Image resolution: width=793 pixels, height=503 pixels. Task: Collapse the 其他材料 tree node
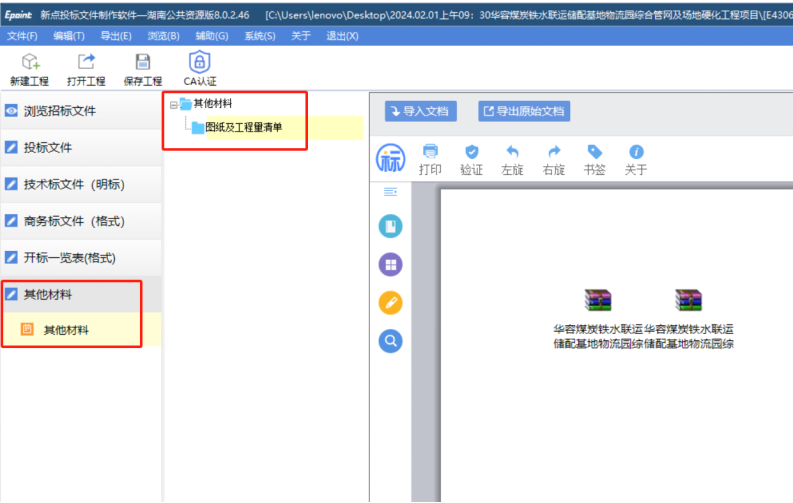[x=173, y=105]
